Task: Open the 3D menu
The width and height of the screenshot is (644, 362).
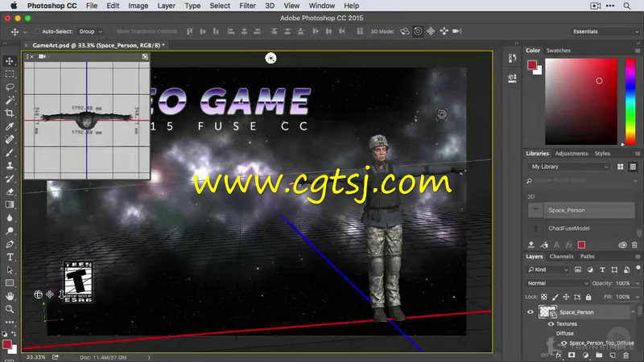Action: click(x=270, y=6)
